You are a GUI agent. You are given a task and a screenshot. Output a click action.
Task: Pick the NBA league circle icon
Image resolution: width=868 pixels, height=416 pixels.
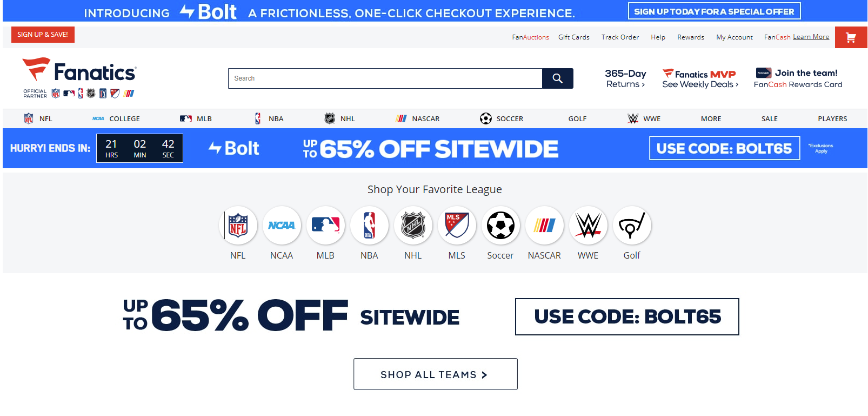coord(369,226)
